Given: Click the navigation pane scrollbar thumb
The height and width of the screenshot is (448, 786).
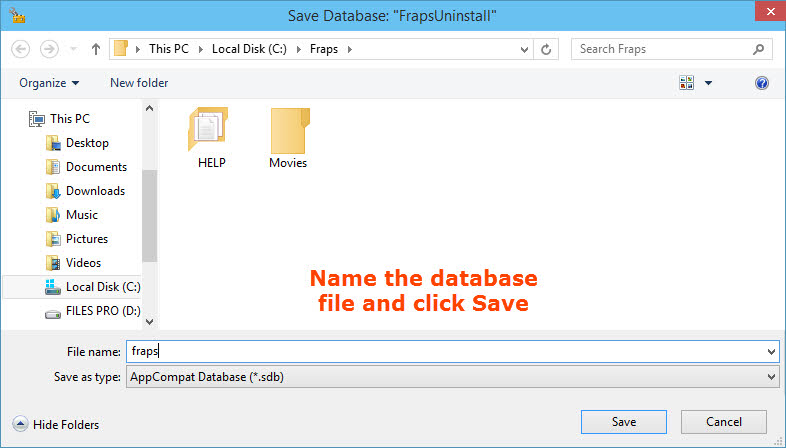Looking at the screenshot, I should 149,216.
